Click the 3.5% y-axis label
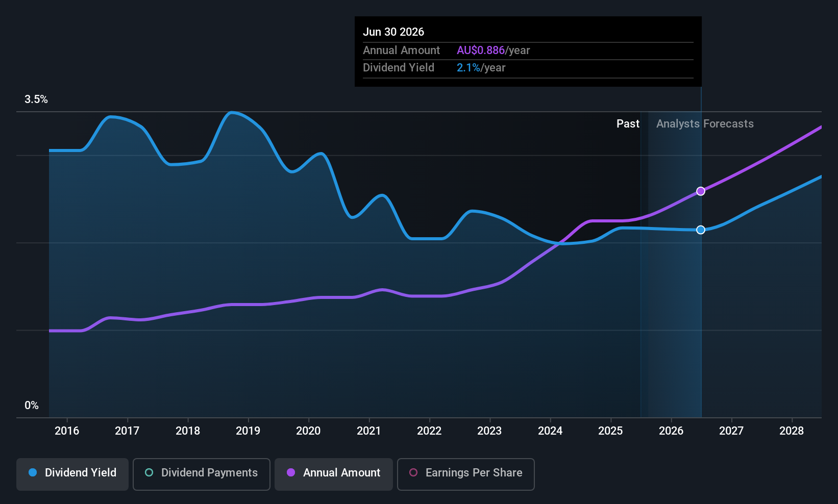Screen dimensions: 838x504 [x=36, y=99]
